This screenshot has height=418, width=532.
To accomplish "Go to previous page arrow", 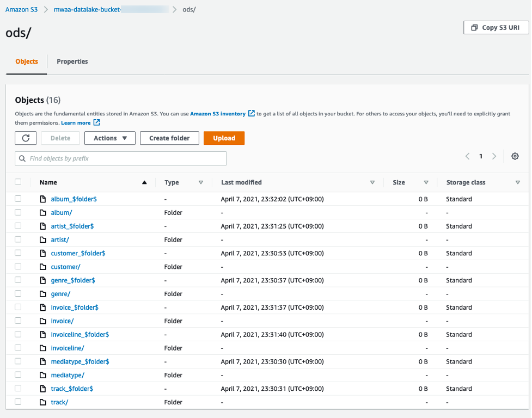I will (x=467, y=157).
